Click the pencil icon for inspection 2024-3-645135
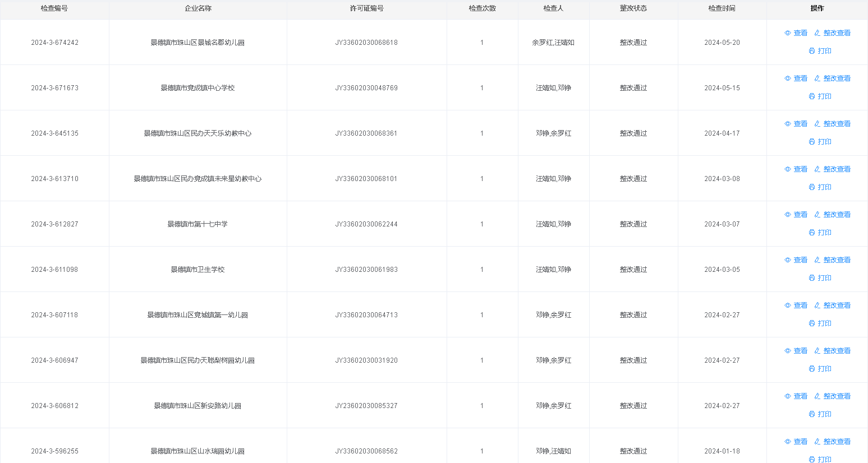868x463 pixels. pyautogui.click(x=818, y=124)
